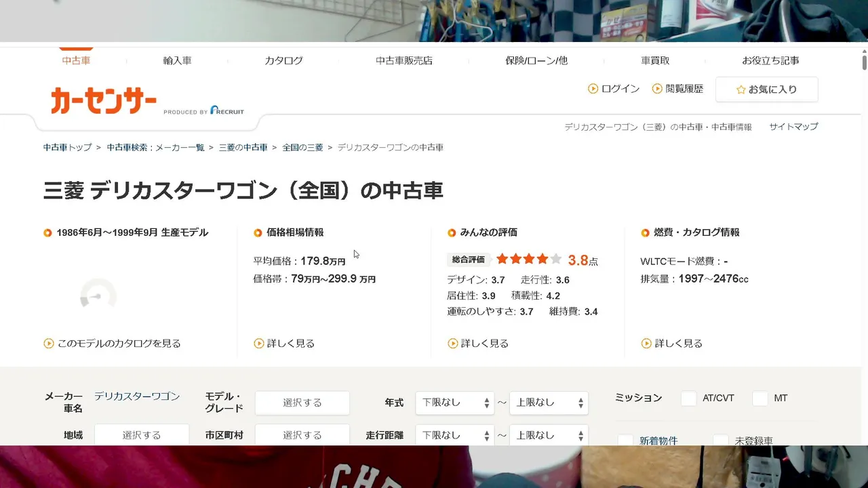This screenshot has height=488, width=868.
Task: Open the お気に入り favorites button
Action: pos(766,89)
